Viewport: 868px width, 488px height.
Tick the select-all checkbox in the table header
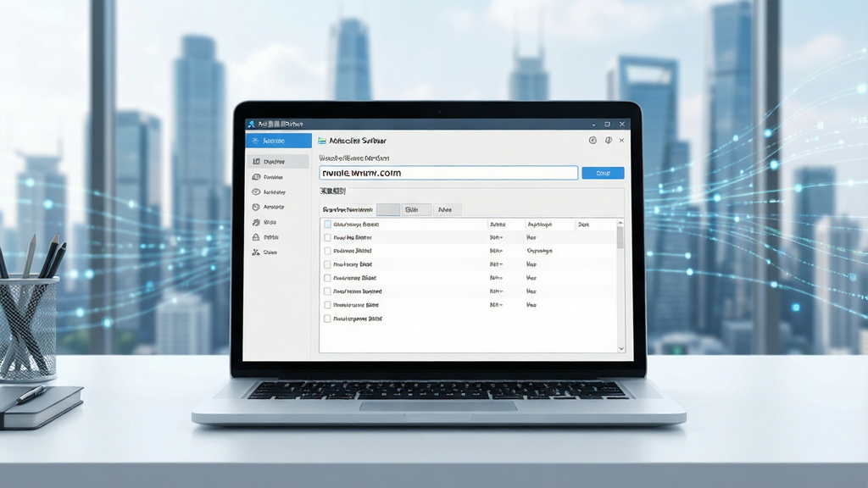(x=328, y=224)
